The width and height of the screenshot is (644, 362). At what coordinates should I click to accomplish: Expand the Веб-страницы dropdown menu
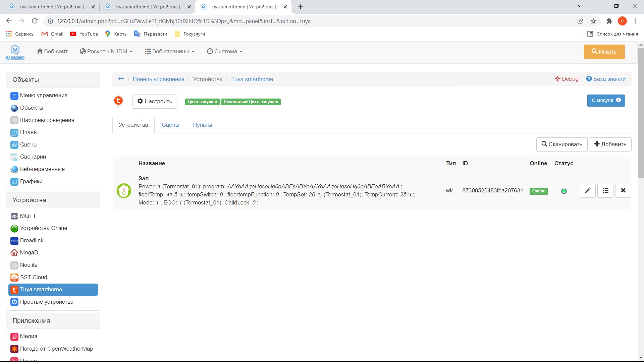(170, 51)
